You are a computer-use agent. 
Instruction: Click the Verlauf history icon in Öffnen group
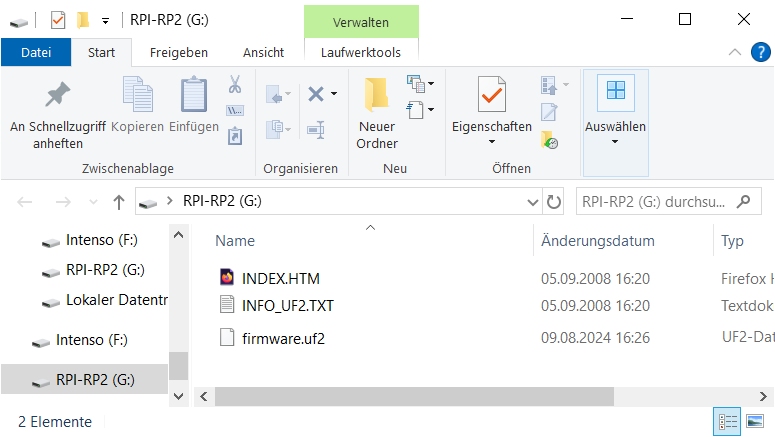(549, 141)
